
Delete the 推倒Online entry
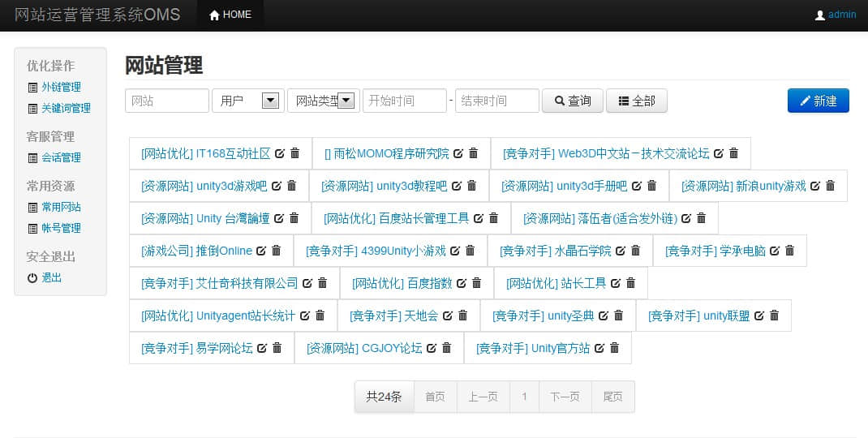pyautogui.click(x=277, y=251)
